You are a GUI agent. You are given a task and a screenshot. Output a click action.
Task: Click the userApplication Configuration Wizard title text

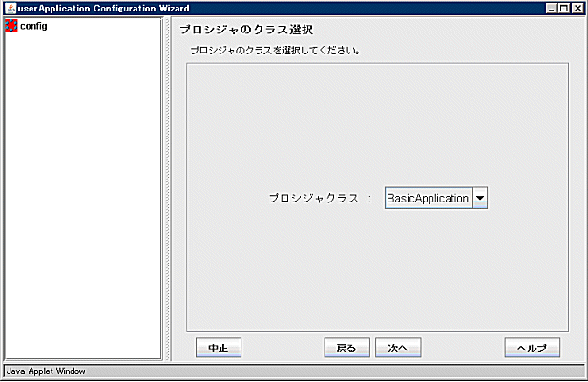pos(103,9)
